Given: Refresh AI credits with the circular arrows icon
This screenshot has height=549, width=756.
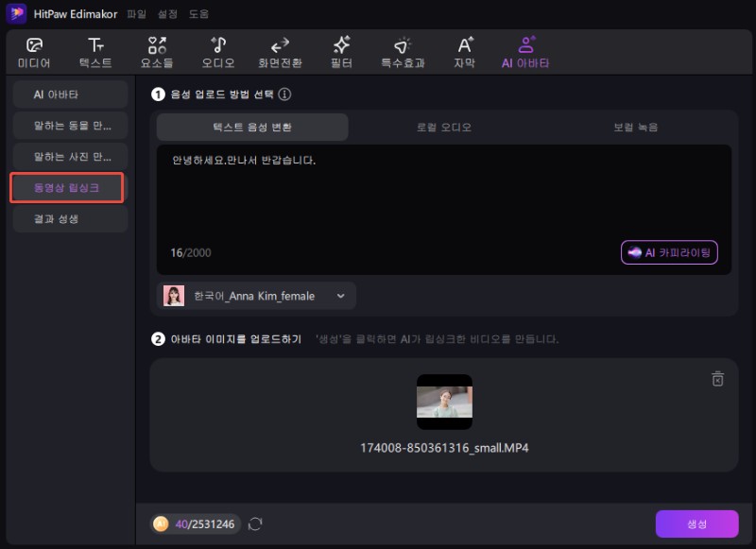Looking at the screenshot, I should (255, 523).
